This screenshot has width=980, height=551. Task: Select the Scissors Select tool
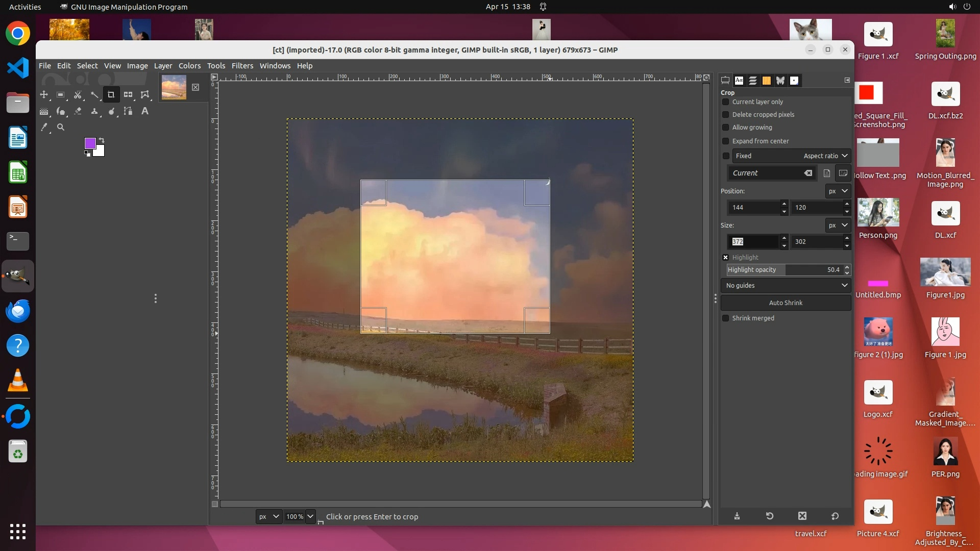78,95
